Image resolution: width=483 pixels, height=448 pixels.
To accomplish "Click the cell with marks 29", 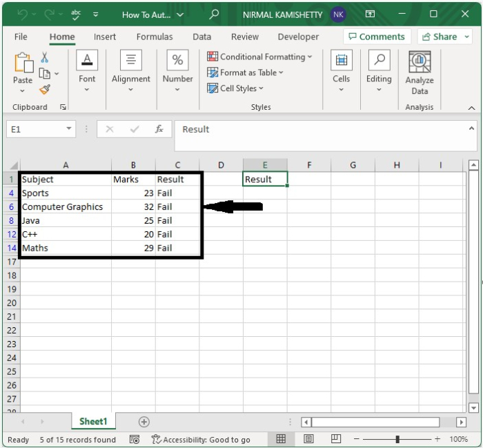I will [x=133, y=248].
